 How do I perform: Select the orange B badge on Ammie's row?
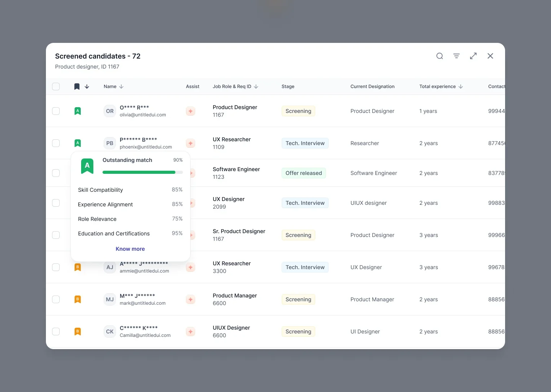[78, 267]
